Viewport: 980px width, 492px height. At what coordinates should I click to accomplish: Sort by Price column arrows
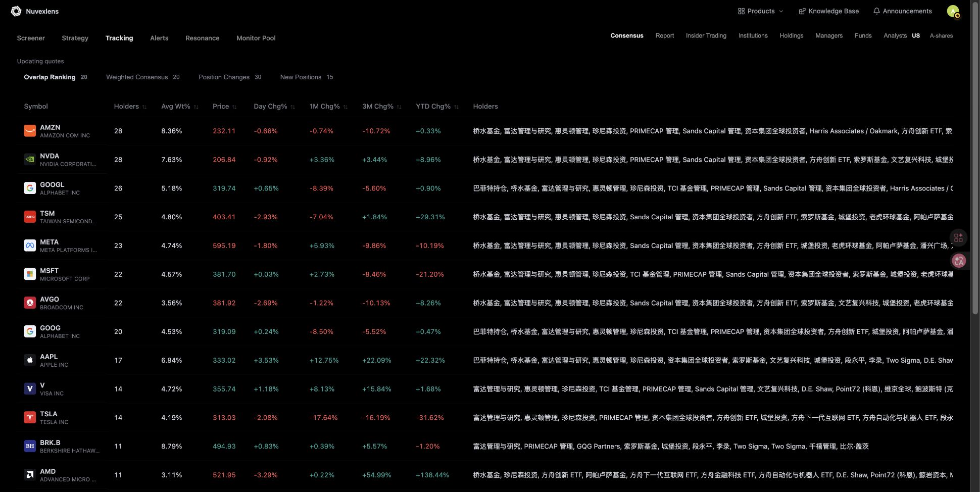(234, 107)
